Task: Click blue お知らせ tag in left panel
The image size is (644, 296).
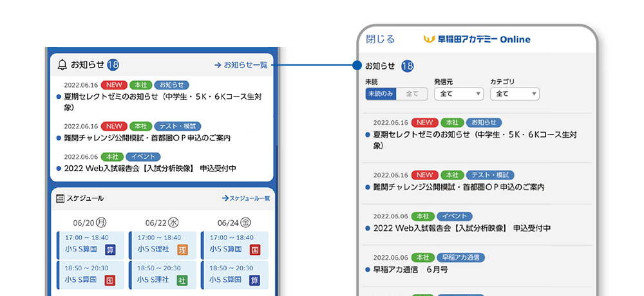Action: pos(172,85)
